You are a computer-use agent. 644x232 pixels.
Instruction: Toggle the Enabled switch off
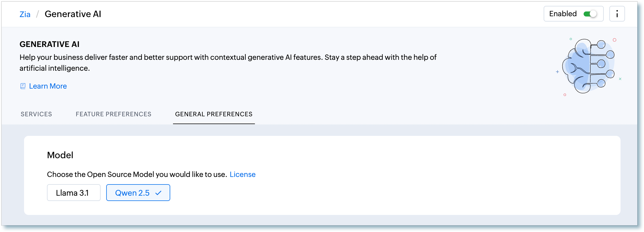(x=590, y=14)
